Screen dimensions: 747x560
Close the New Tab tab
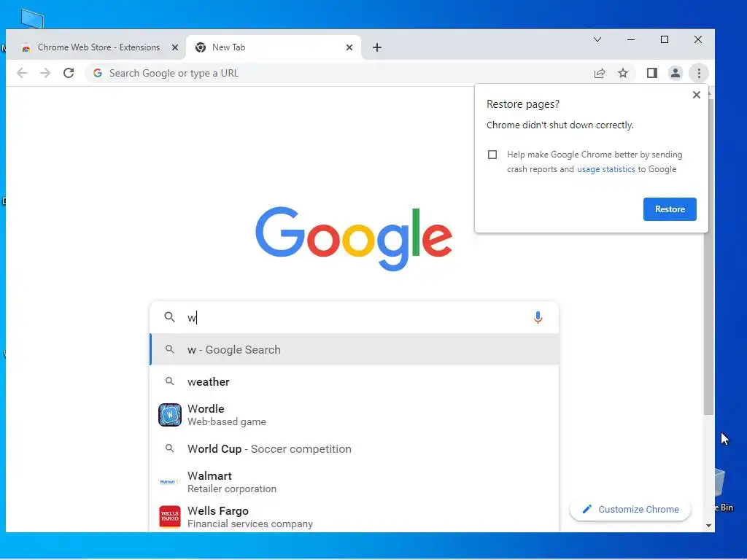pos(349,47)
